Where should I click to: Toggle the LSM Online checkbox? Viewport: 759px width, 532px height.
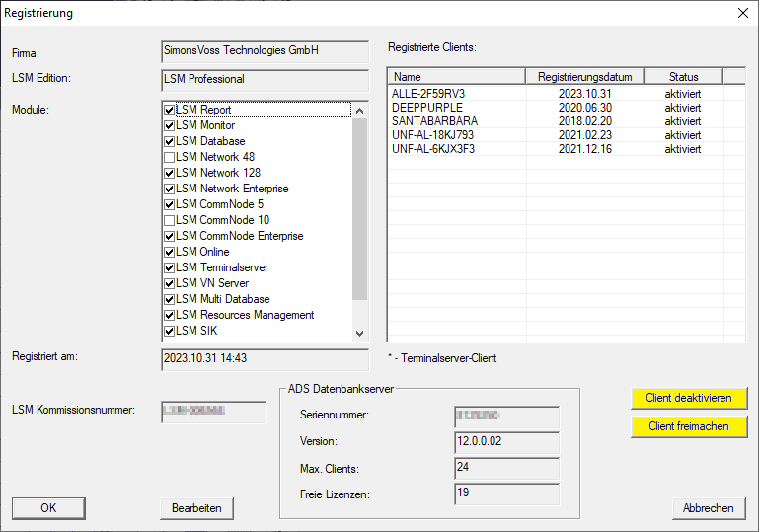coord(170,253)
